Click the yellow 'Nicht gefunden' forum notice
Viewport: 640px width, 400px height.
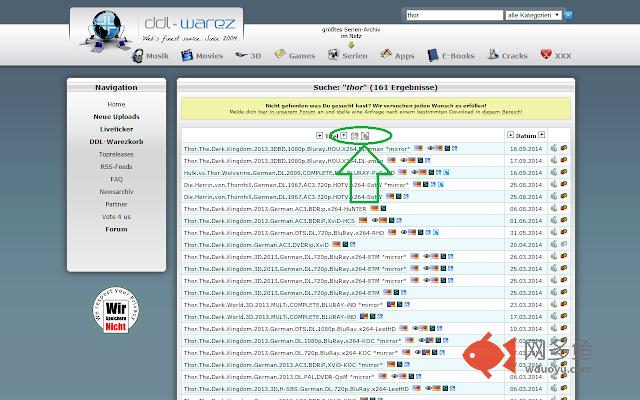click(376, 108)
